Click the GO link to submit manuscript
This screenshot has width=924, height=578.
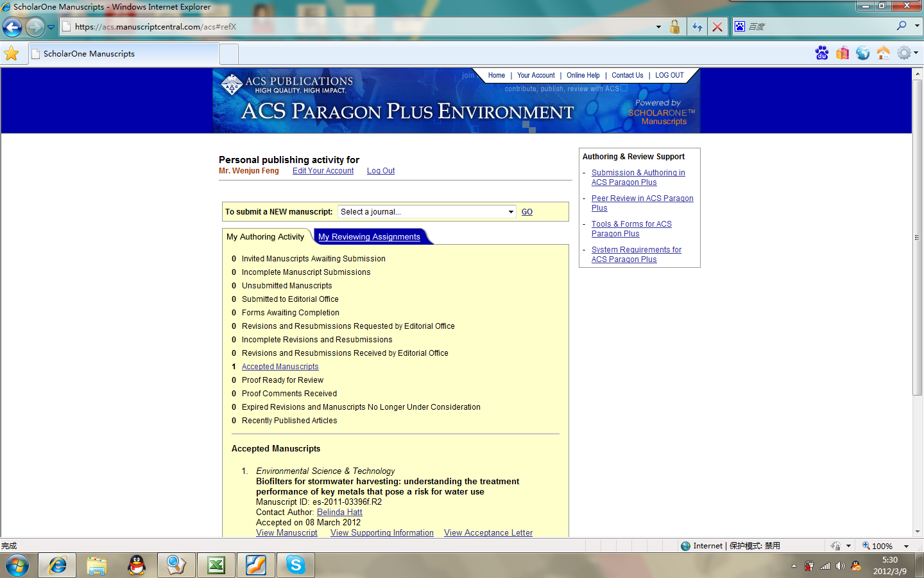click(x=527, y=212)
